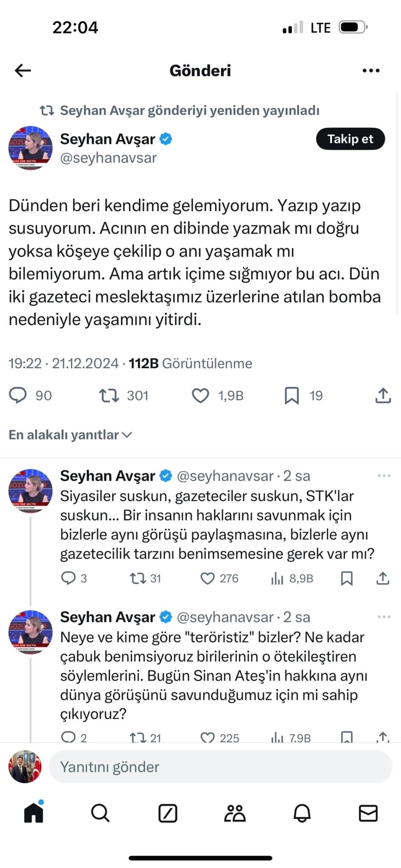Open options for the 'teröristiz' reply

click(384, 617)
